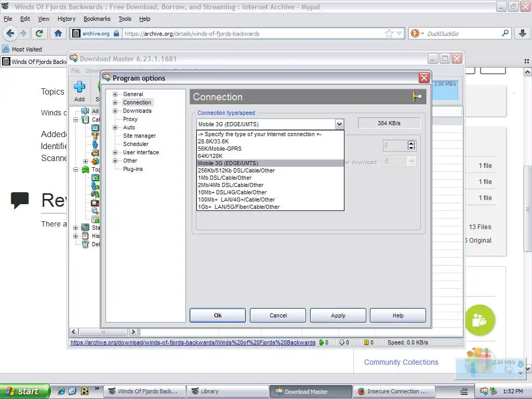Click Community Collections link
This screenshot has height=399, width=532.
point(401,362)
